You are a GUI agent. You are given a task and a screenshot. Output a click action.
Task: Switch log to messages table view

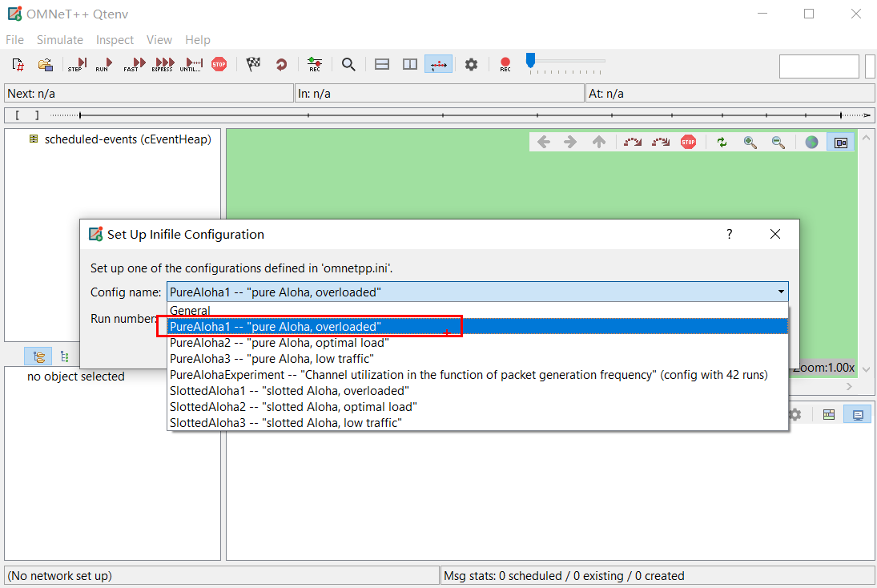(829, 415)
